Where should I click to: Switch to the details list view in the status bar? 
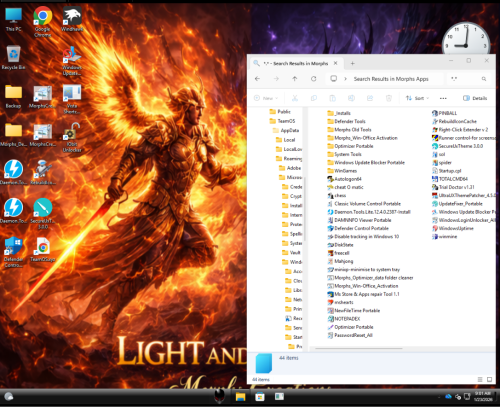[x=480, y=379]
